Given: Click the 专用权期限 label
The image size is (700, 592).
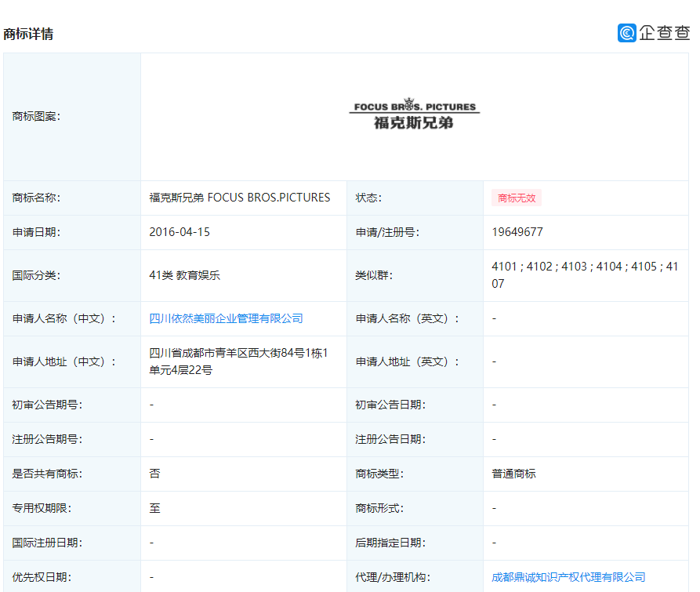Looking at the screenshot, I should pos(42,508).
